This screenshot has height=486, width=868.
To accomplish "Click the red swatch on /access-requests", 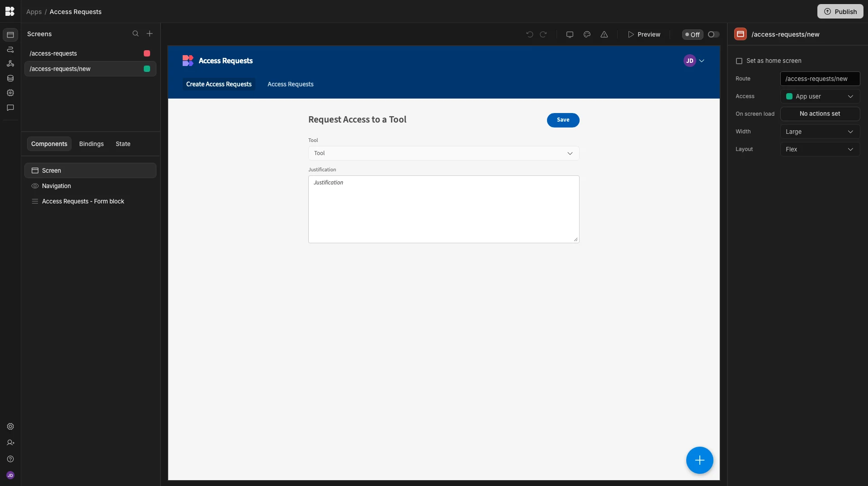I will pos(147,53).
